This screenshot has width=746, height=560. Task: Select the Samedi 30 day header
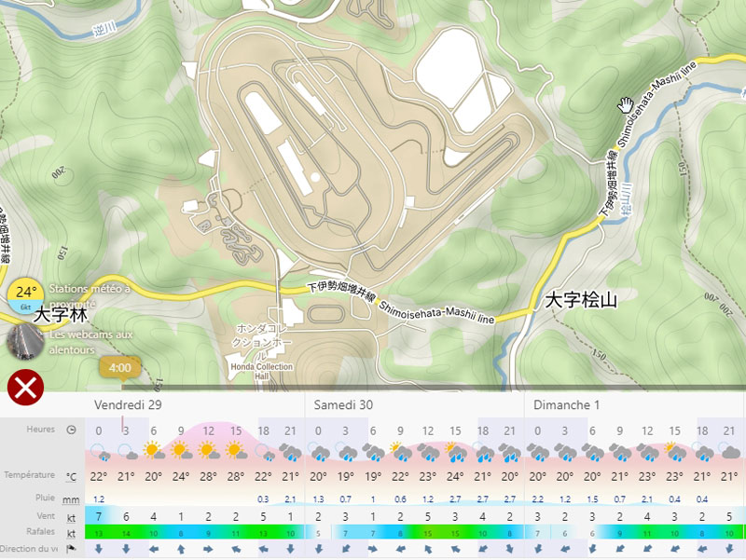coord(343,404)
